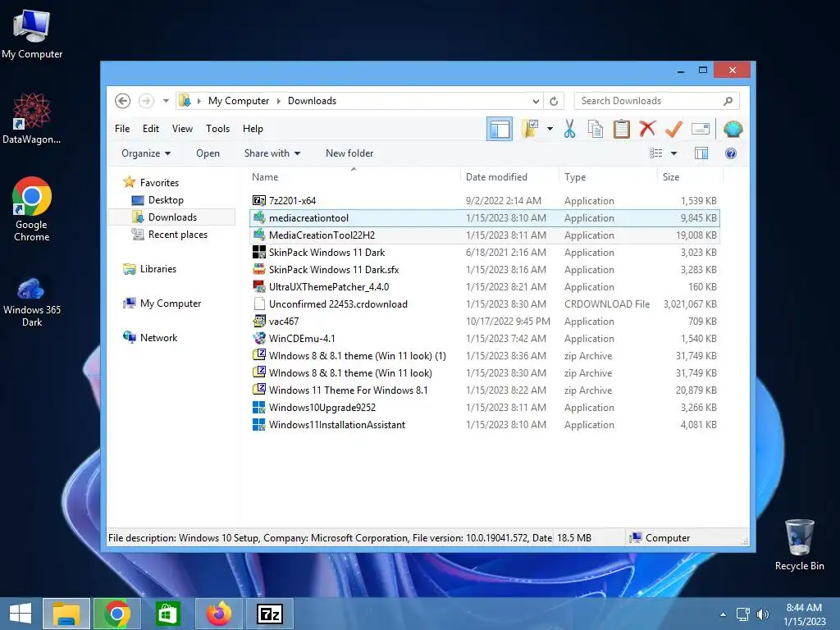The image size is (840, 630).
Task: Click the change view icon
Action: click(655, 153)
